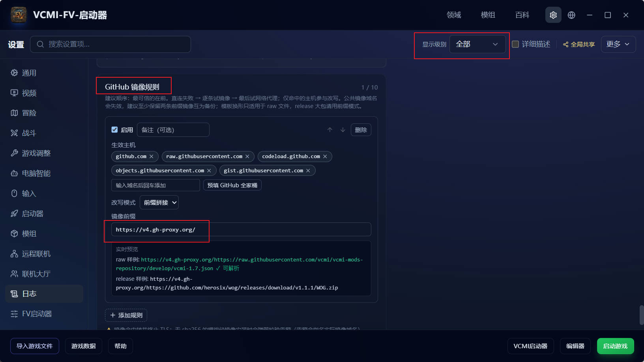This screenshot has height=362, width=644.
Task: Open the settings gear icon in title bar
Action: click(x=553, y=15)
